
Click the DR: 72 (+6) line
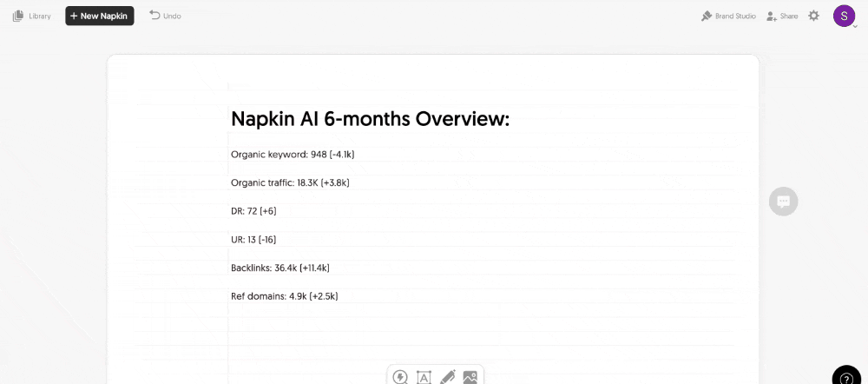coord(253,211)
